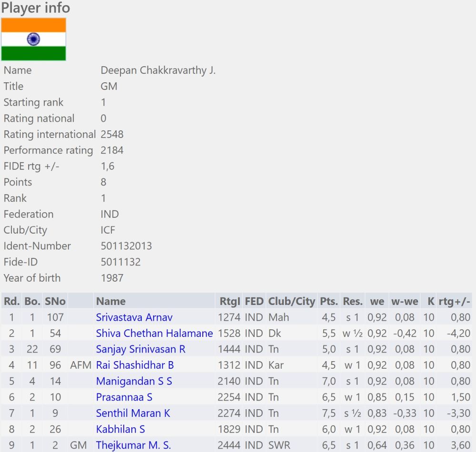Viewport: 476px width, 452px height.
Task: View opponent Manigandan S S
Action: [134, 381]
